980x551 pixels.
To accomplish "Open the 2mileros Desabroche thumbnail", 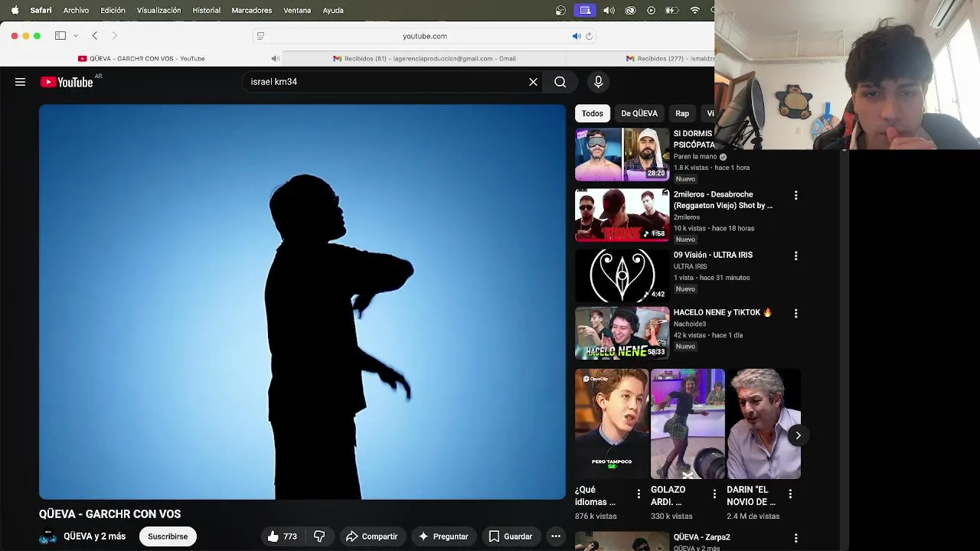I will pyautogui.click(x=622, y=215).
